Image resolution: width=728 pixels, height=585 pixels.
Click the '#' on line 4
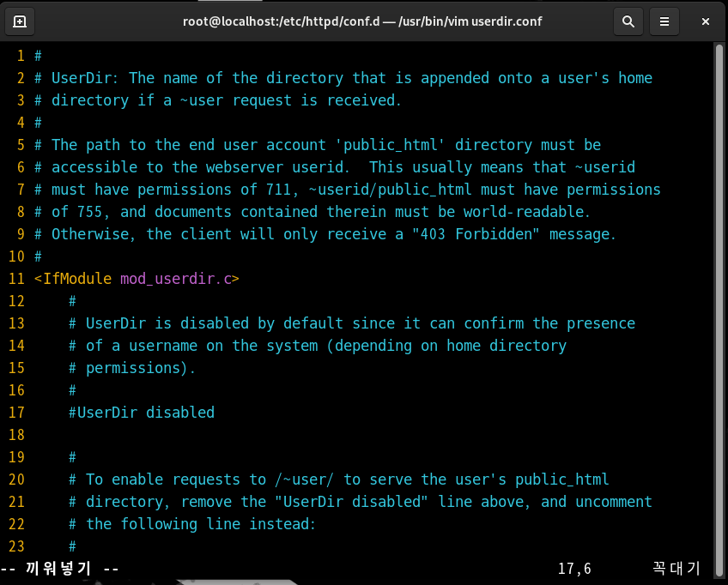(38, 123)
